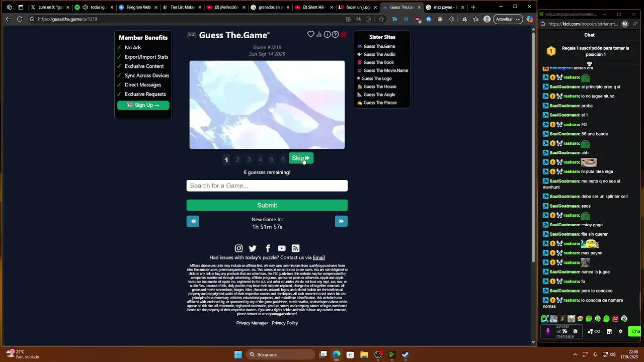Image resolution: width=644 pixels, height=362 pixels.
Task: Open the browser profile avatar icon
Action: 487,19
